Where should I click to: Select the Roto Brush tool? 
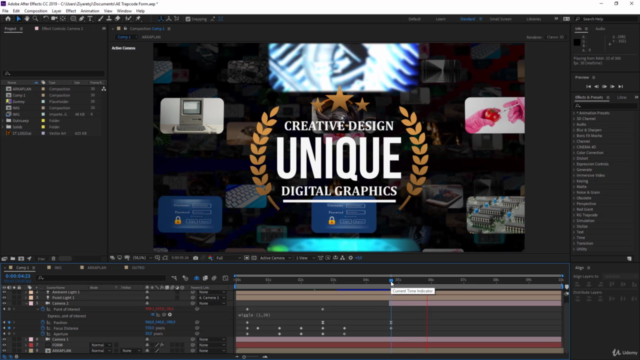[128, 19]
